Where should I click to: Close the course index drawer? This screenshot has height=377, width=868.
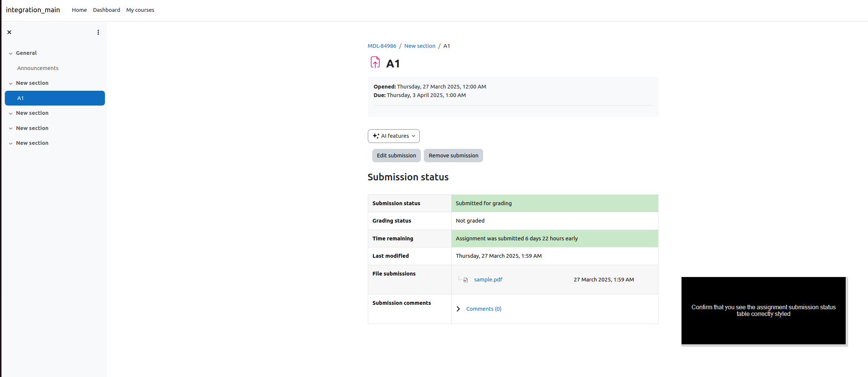pyautogui.click(x=9, y=32)
